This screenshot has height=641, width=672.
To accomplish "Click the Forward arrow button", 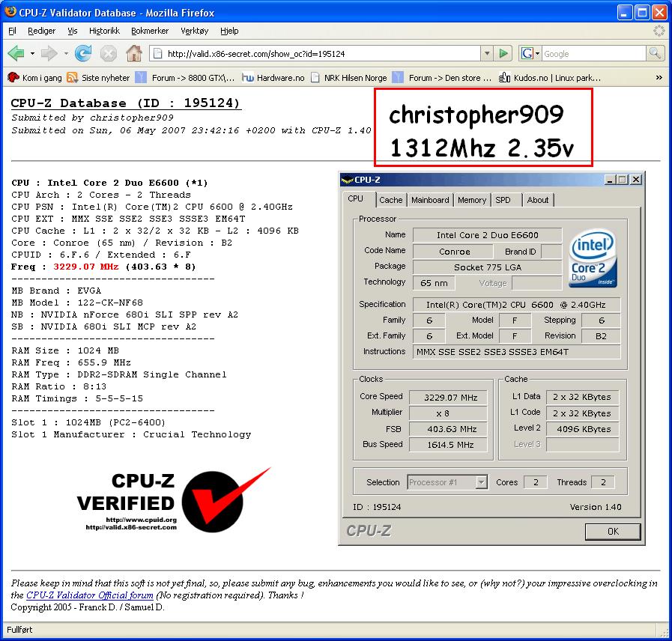I will [49, 54].
